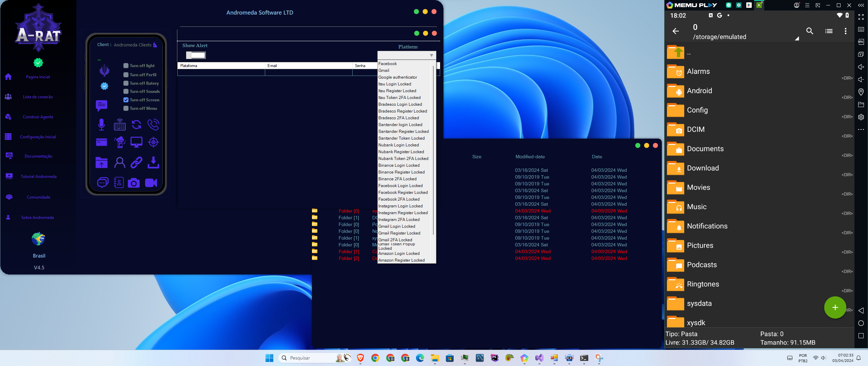Screen dimensions: 868x366
Task: Click the MEmu fullscreen icon
Action: (x=861, y=17)
